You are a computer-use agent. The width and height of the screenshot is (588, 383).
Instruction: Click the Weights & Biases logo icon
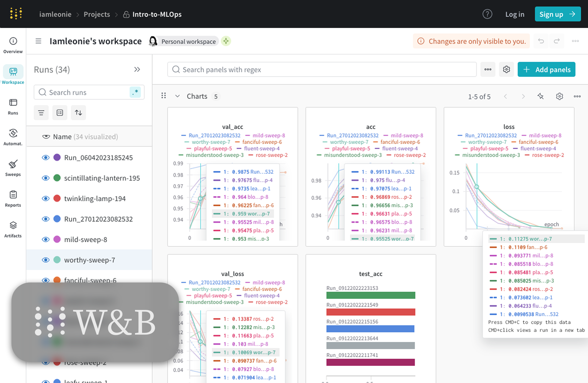point(16,13)
